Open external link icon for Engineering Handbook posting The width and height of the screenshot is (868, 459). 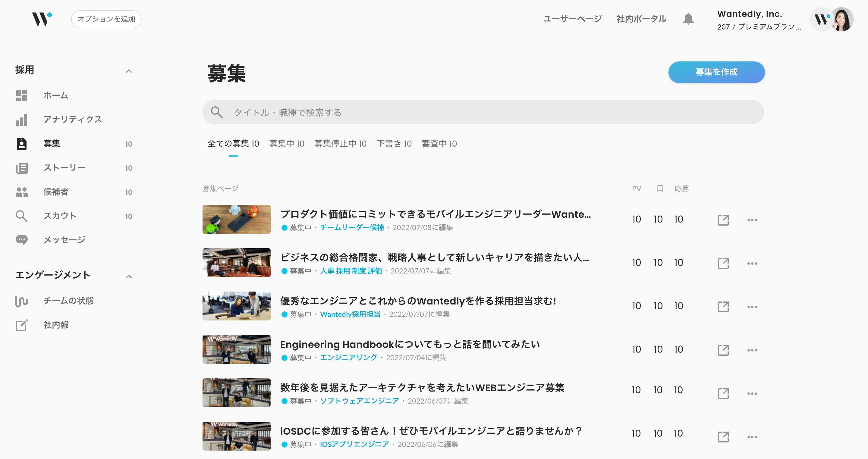tap(723, 350)
